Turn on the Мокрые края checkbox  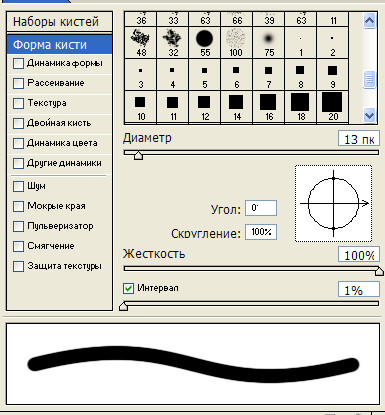pos(18,206)
